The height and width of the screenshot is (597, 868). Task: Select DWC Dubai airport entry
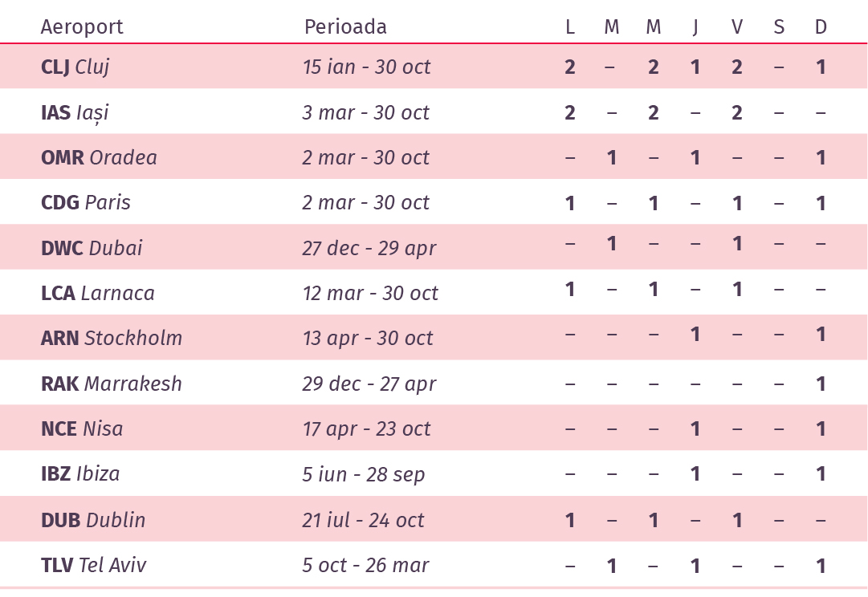92,248
